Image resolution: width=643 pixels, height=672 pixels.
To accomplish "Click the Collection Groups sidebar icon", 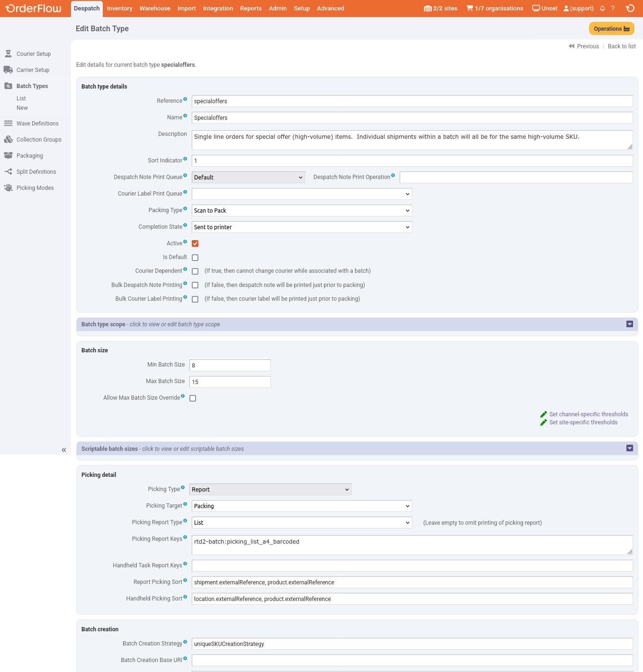I will pyautogui.click(x=8, y=140).
